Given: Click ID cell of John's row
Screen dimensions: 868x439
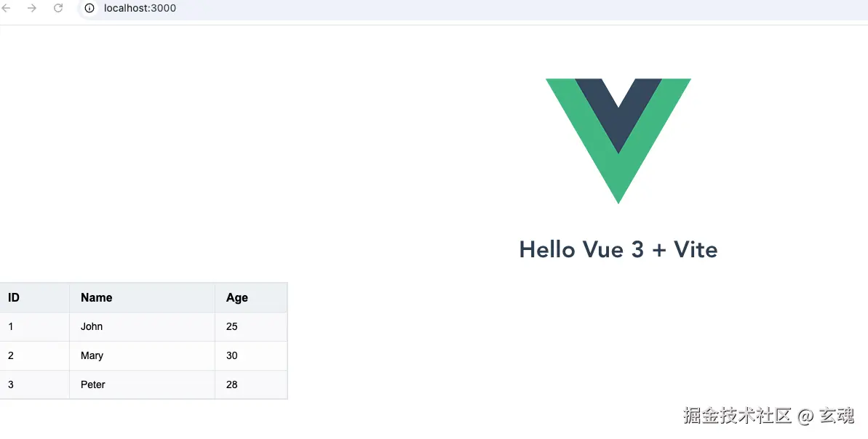Looking at the screenshot, I should click(x=11, y=326).
